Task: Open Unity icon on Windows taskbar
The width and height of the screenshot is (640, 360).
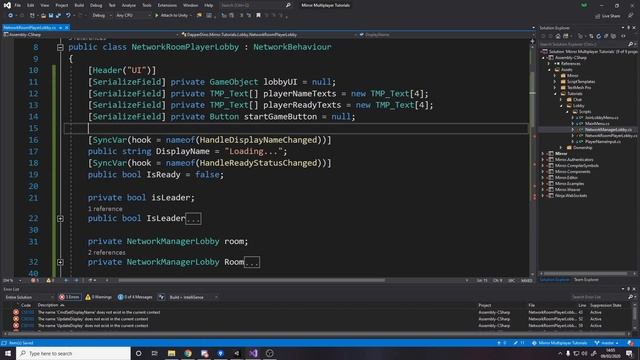Action: (x=237, y=353)
